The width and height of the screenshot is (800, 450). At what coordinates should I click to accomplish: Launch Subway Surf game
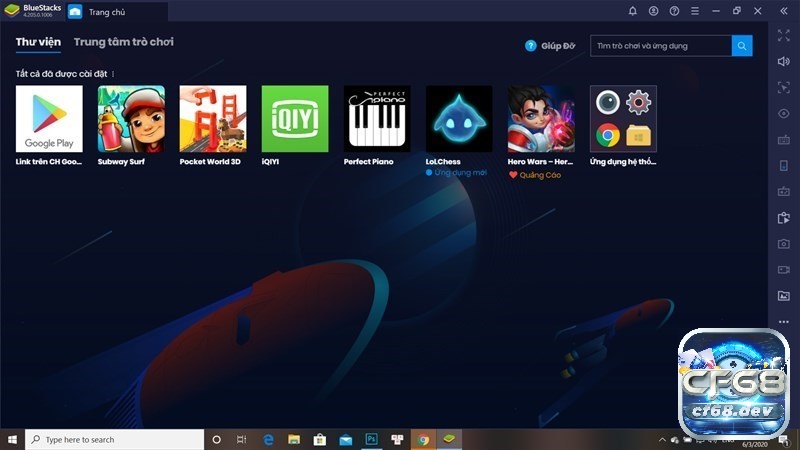[131, 119]
